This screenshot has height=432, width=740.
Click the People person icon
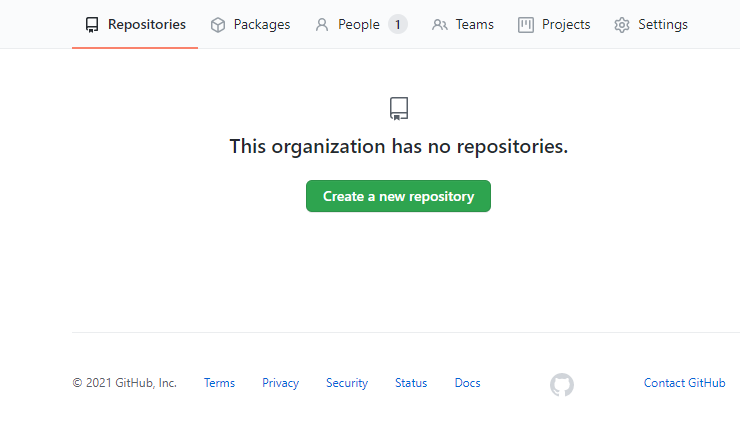(x=322, y=25)
